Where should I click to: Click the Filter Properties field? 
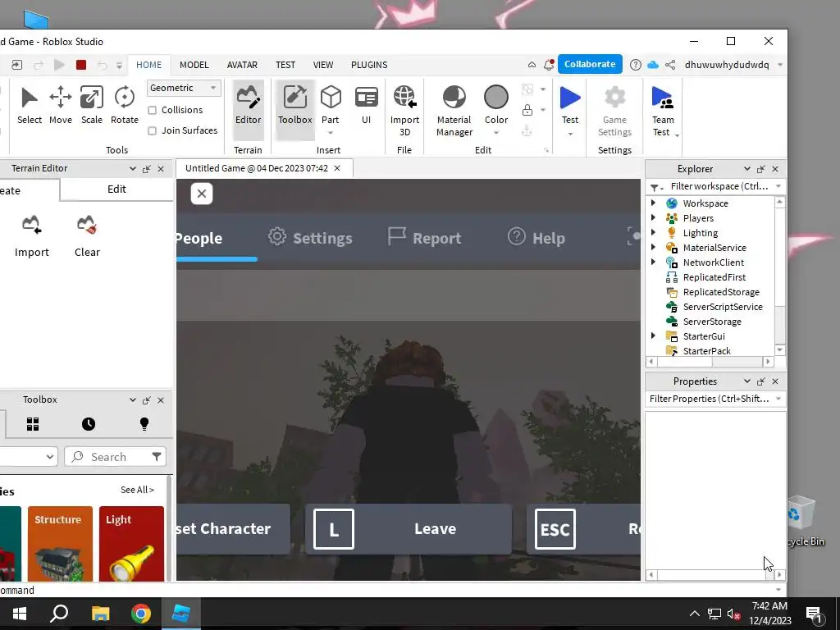click(715, 399)
